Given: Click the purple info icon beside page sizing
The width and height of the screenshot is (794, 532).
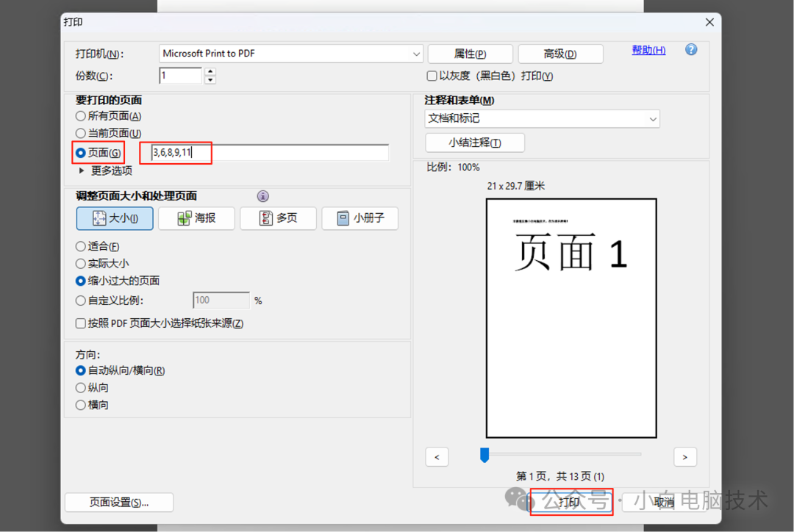Looking at the screenshot, I should point(262,196).
